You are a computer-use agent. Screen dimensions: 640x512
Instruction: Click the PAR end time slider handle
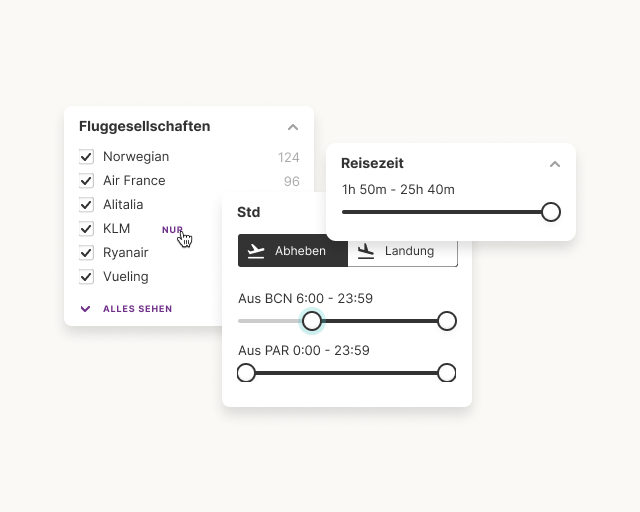click(x=447, y=373)
